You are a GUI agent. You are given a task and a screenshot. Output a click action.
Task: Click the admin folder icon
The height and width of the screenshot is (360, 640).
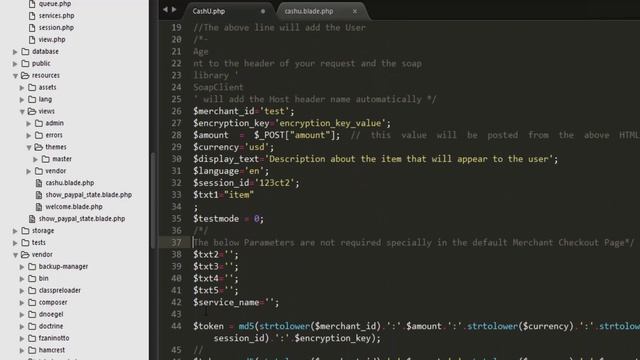click(39, 123)
